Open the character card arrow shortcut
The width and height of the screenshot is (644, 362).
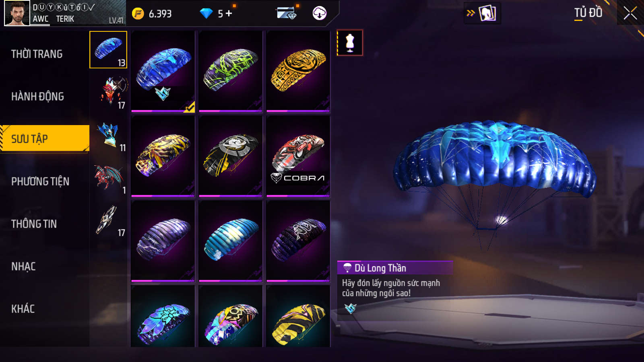[482, 13]
